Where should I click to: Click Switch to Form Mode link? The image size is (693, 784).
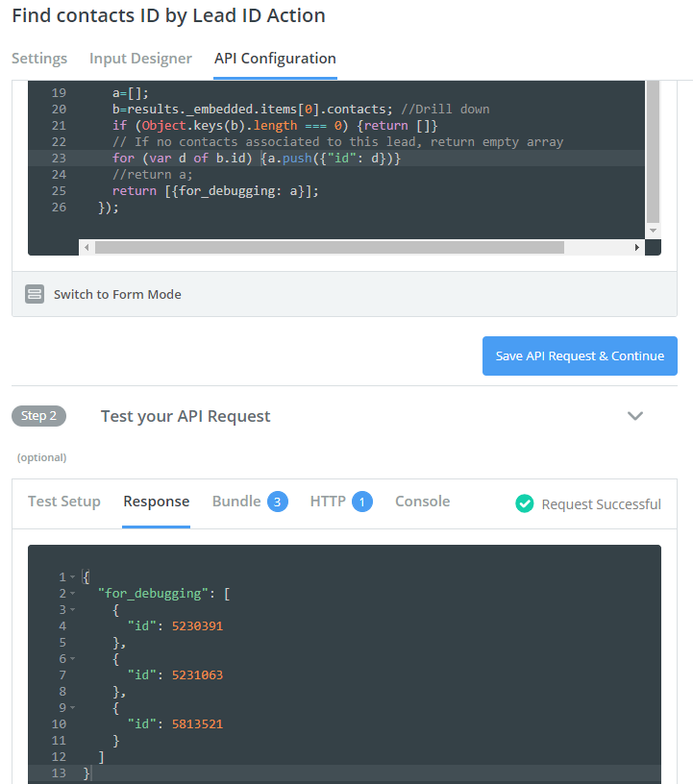[117, 295]
